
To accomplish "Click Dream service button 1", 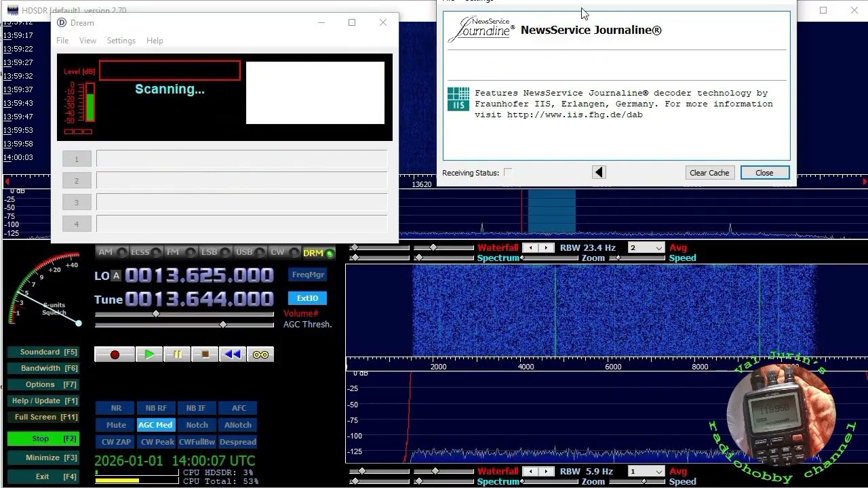I will pyautogui.click(x=77, y=159).
